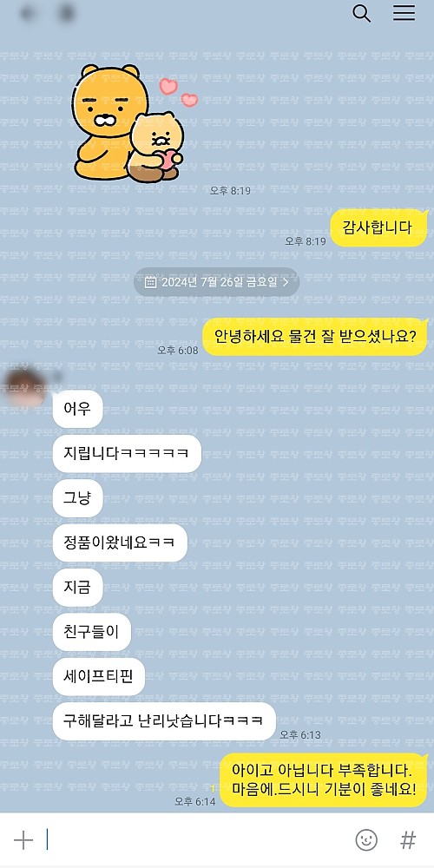
Task: Tap the plus attachment icon
Action: tap(23, 840)
